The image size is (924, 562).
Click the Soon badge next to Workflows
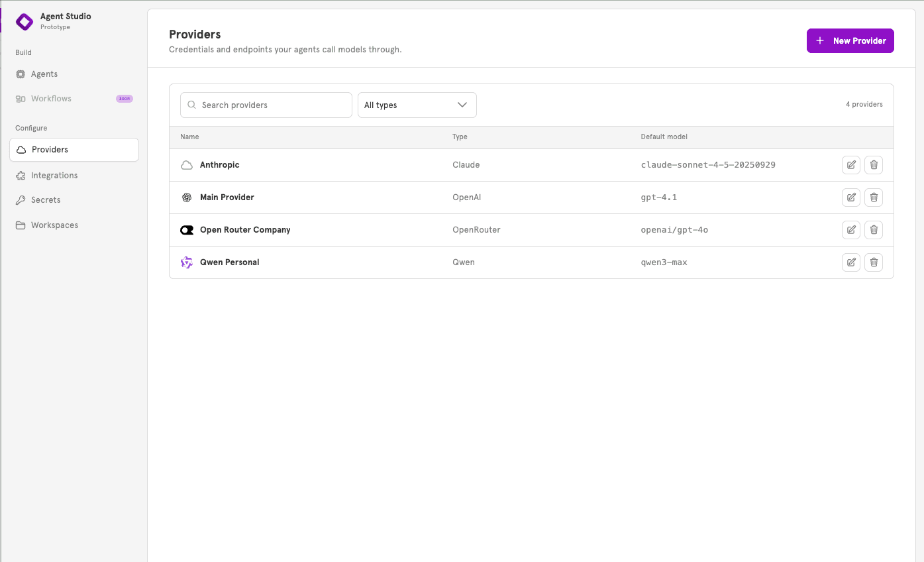(125, 99)
